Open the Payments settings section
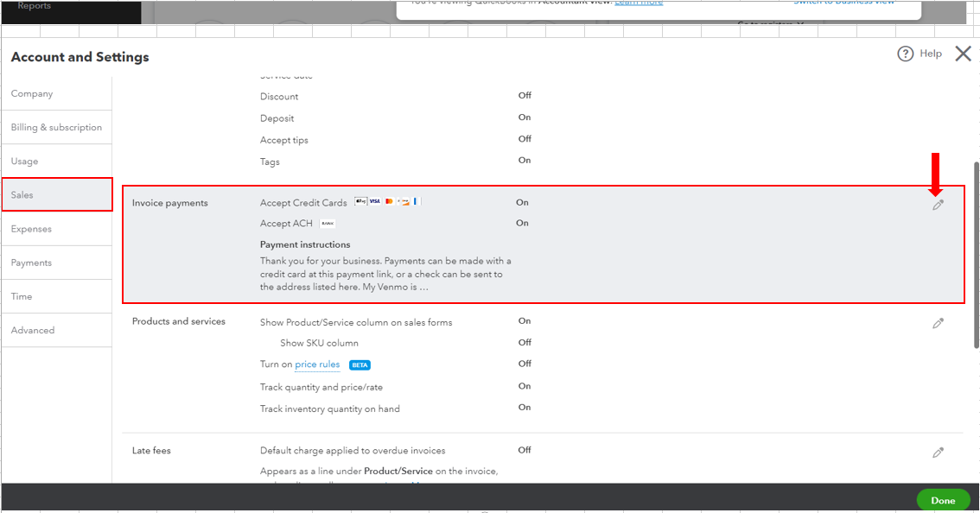The height and width of the screenshot is (513, 980). (33, 262)
